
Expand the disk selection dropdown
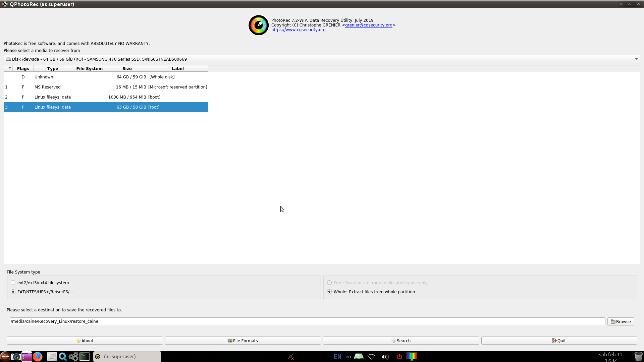tap(636, 59)
